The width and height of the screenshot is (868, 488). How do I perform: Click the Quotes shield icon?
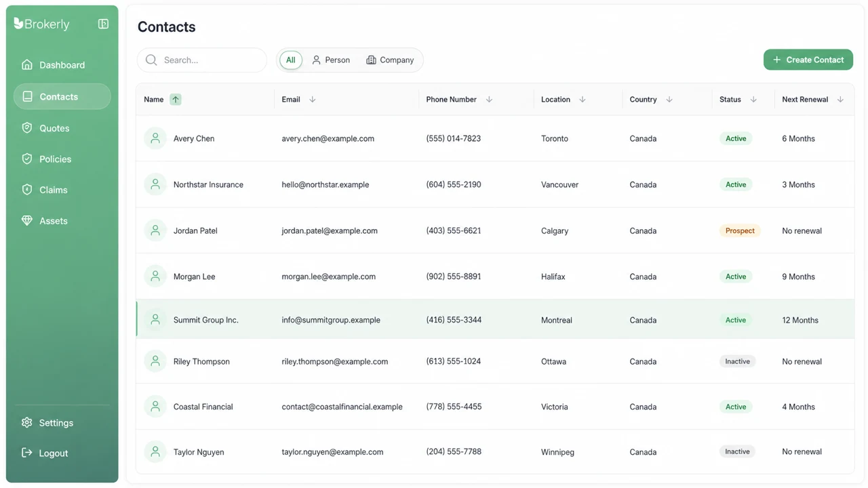[x=27, y=128]
